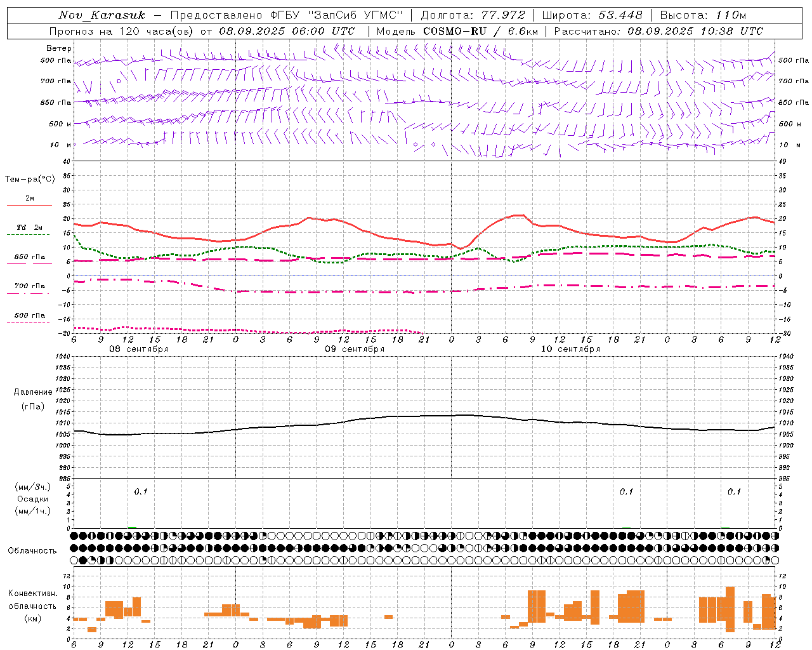812x650 pixels.
Task: Click the 0.1 precipitation value on 08 сентября
Action: click(141, 491)
